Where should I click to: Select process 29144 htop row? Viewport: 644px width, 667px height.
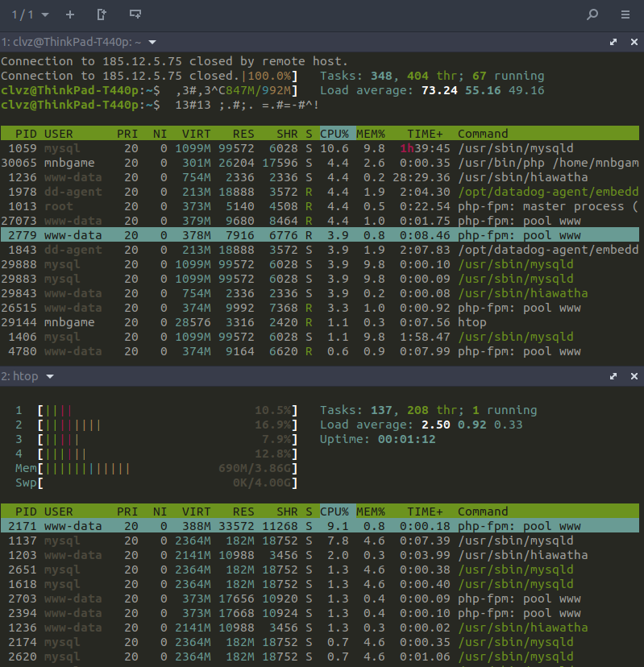click(x=320, y=322)
